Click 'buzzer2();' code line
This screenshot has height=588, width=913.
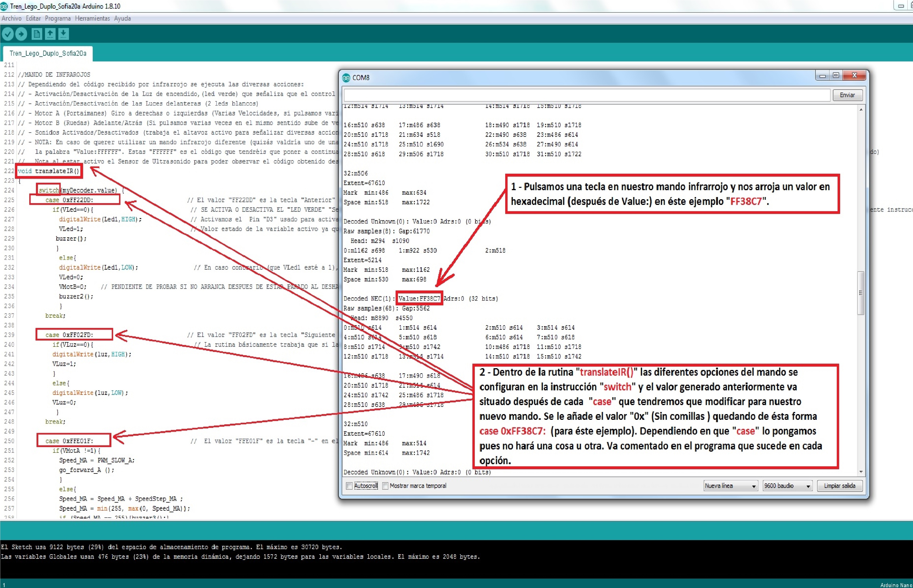tap(76, 296)
